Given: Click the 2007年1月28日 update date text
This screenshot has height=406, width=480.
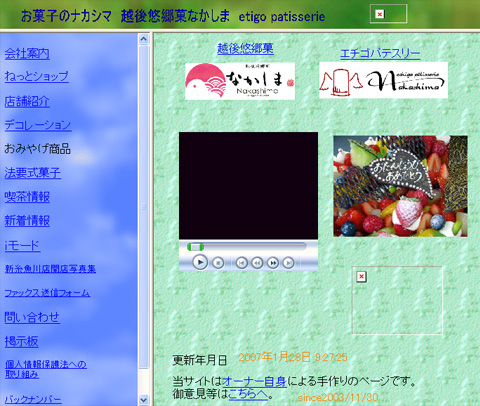Looking at the screenshot, I should coord(293,357).
